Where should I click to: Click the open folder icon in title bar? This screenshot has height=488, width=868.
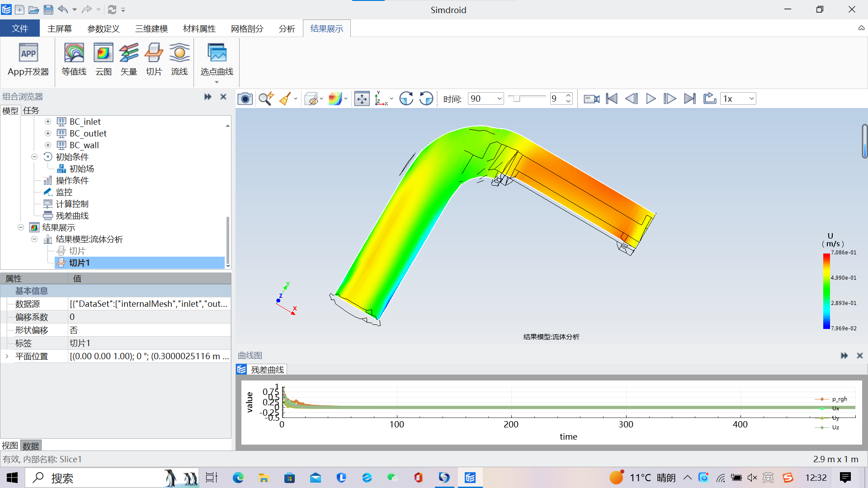(34, 9)
